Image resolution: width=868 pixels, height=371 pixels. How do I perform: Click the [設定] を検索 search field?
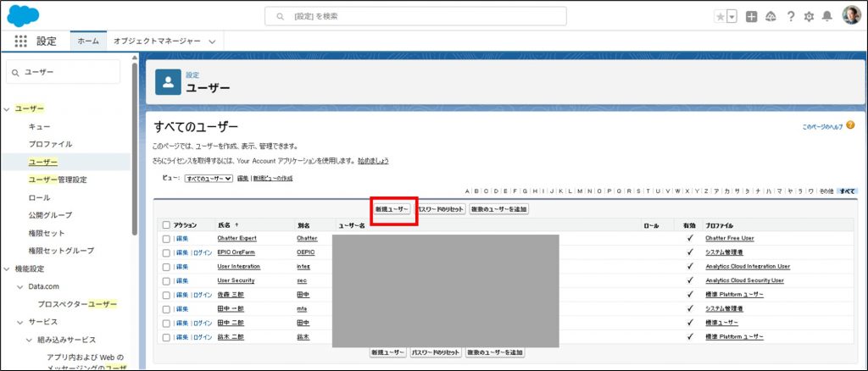coord(415,16)
